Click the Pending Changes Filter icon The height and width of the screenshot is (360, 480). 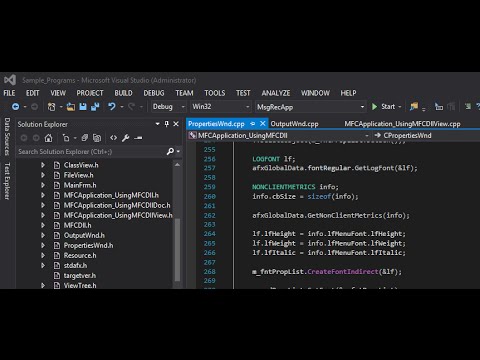66,138
